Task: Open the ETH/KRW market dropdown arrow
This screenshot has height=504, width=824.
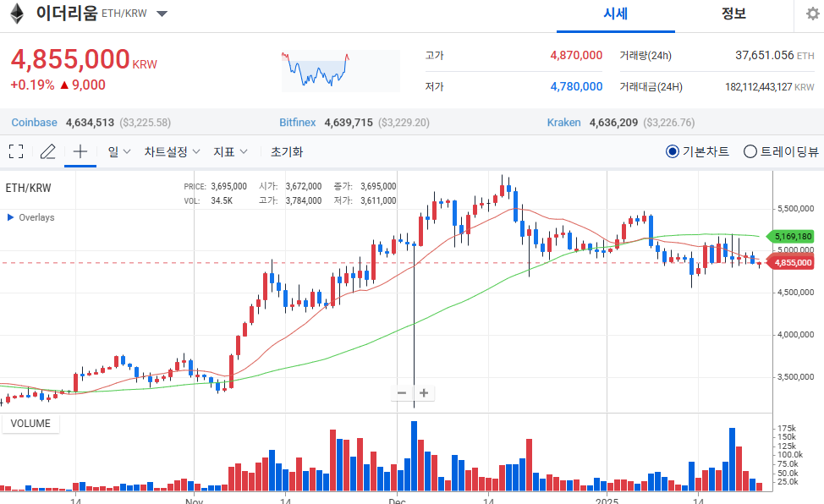Action: 162,14
